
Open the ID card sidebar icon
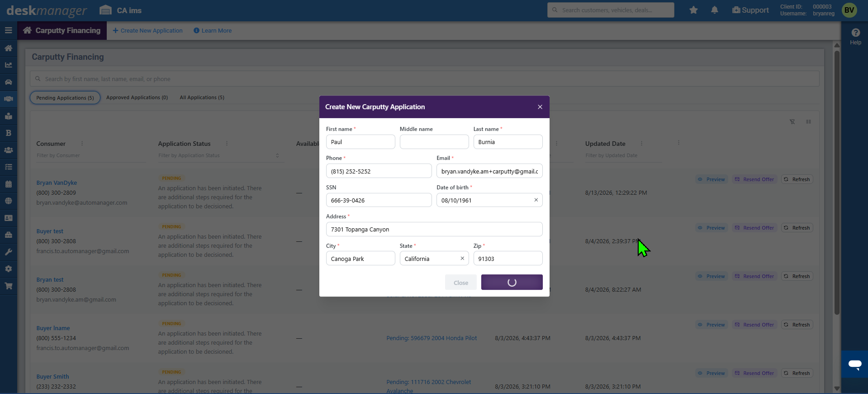point(8,218)
